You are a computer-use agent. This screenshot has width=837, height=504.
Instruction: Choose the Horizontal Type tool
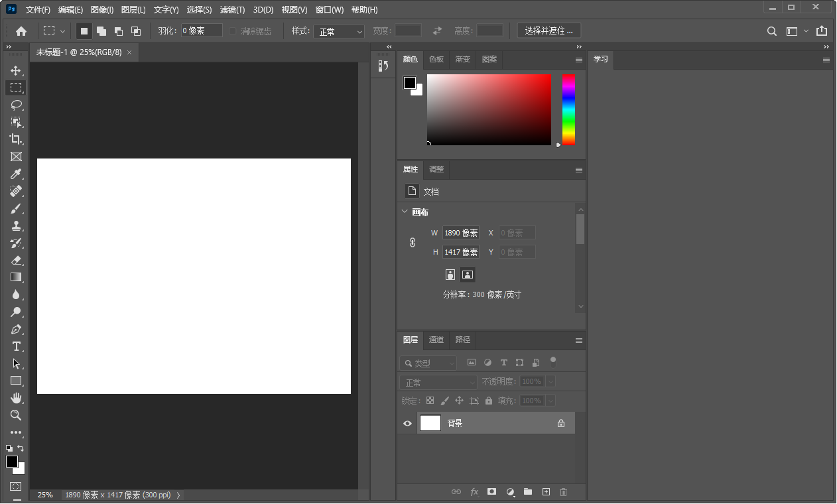16,346
